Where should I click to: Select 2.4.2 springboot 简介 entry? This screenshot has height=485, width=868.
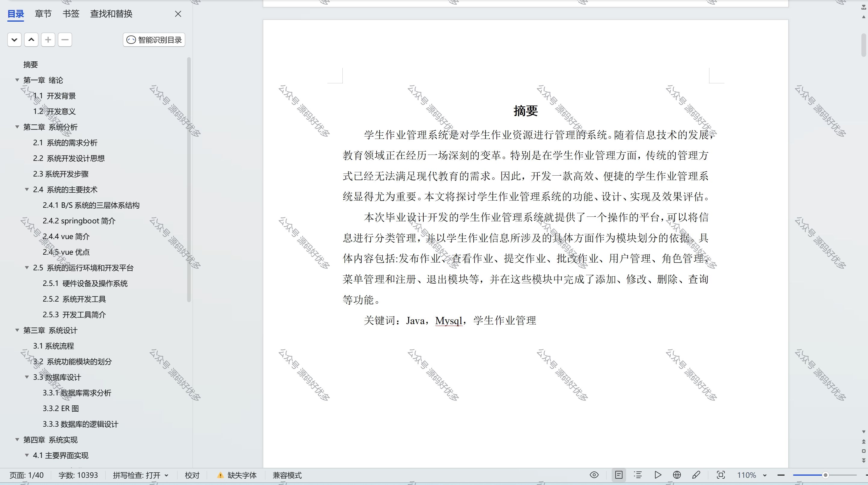pos(79,221)
